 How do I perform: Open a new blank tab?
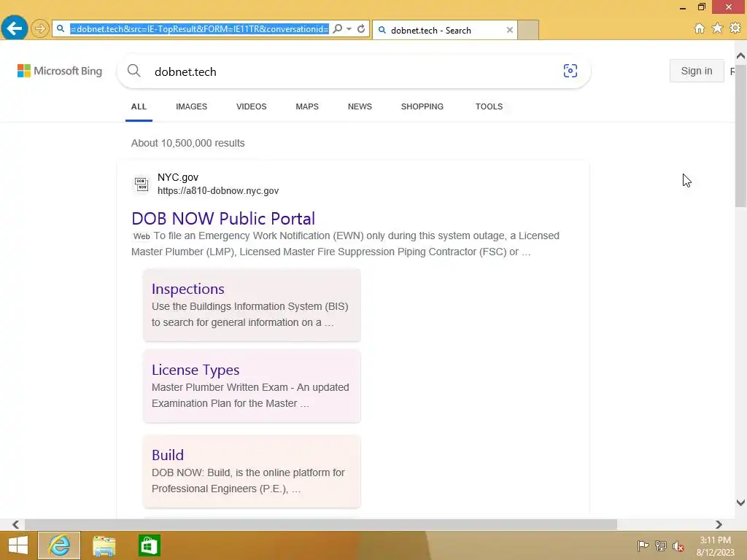point(528,30)
